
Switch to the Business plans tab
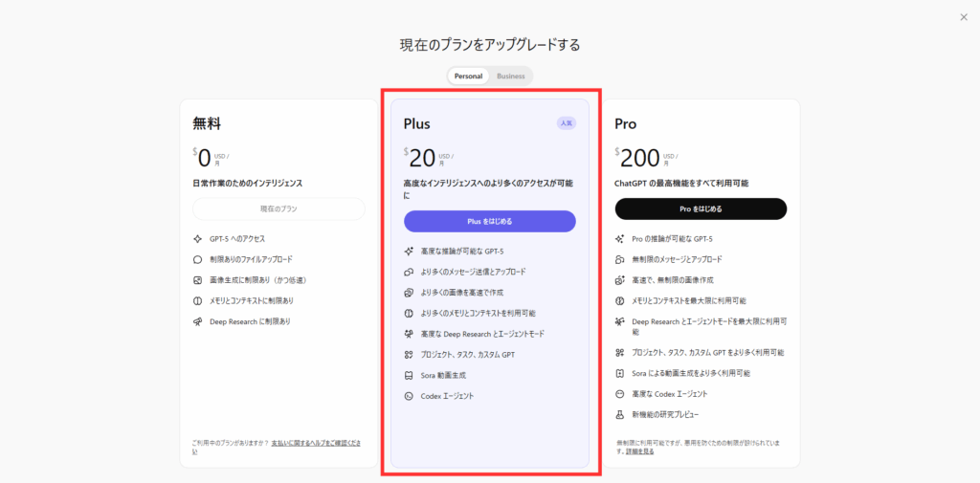(510, 76)
